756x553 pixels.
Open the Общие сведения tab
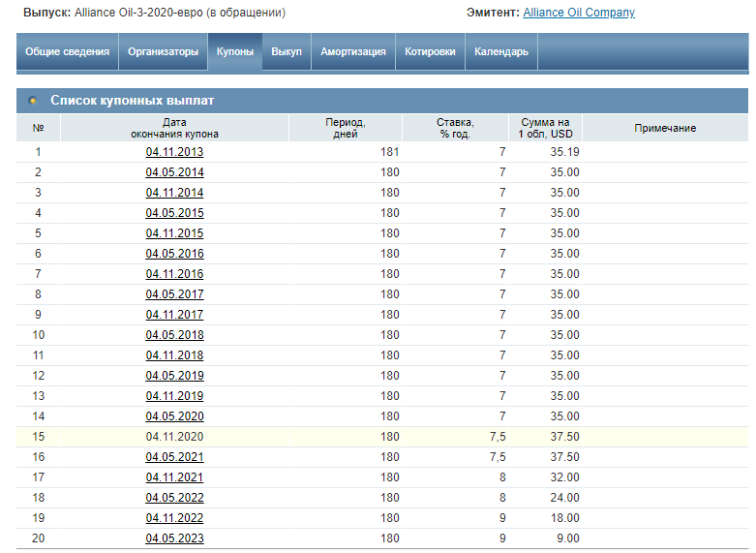pos(67,52)
